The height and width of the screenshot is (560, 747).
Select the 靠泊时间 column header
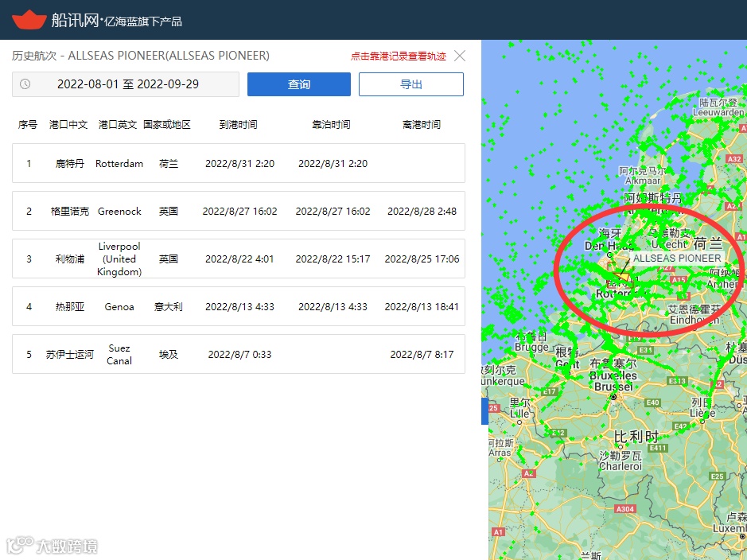pyautogui.click(x=331, y=125)
